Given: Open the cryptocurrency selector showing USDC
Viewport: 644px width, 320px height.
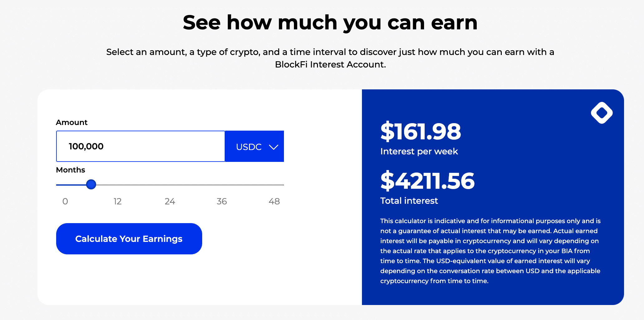Looking at the screenshot, I should [x=254, y=146].
